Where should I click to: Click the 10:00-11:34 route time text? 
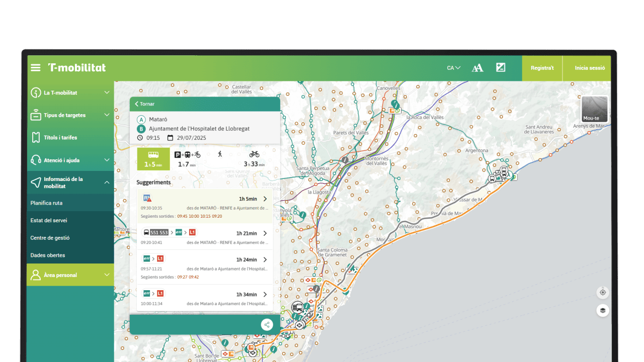[151, 304]
